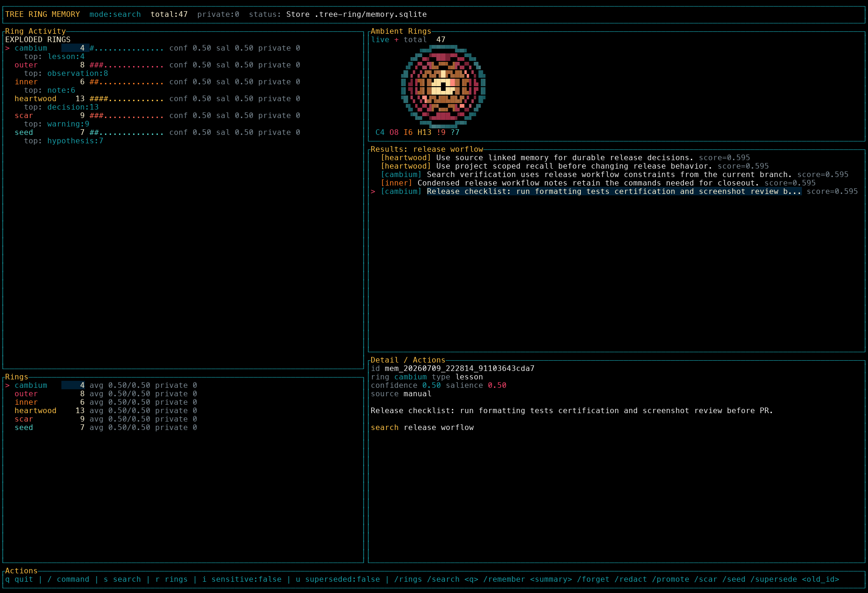This screenshot has height=593, width=868.
Task: Click the 'mode:search' header indicator
Action: [115, 15]
